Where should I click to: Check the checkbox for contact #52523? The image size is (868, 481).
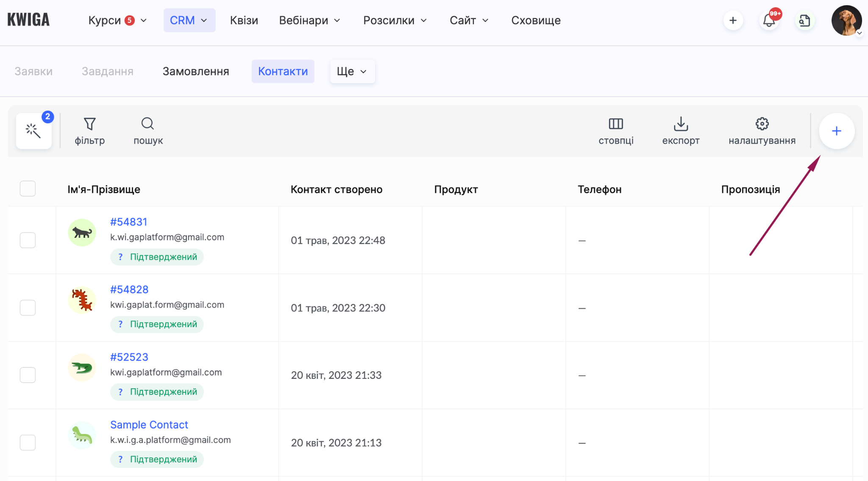[28, 375]
